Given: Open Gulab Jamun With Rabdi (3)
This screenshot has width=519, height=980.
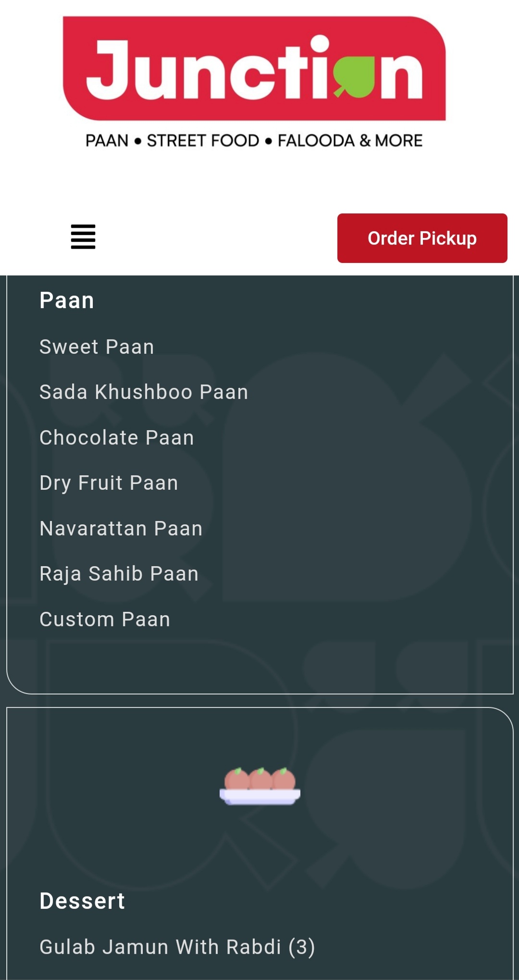Looking at the screenshot, I should coord(177,947).
